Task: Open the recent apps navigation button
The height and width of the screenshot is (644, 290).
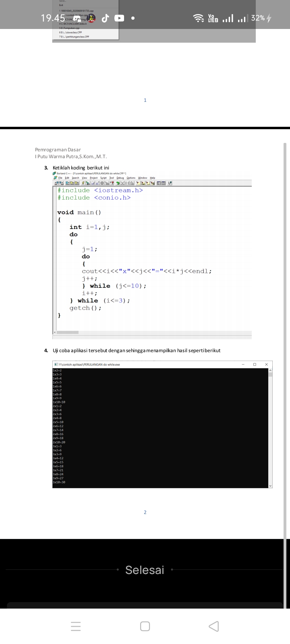Action: click(76, 626)
